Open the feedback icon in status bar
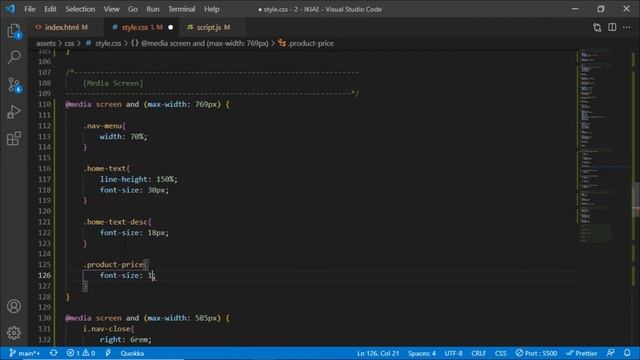 click(x=611, y=353)
